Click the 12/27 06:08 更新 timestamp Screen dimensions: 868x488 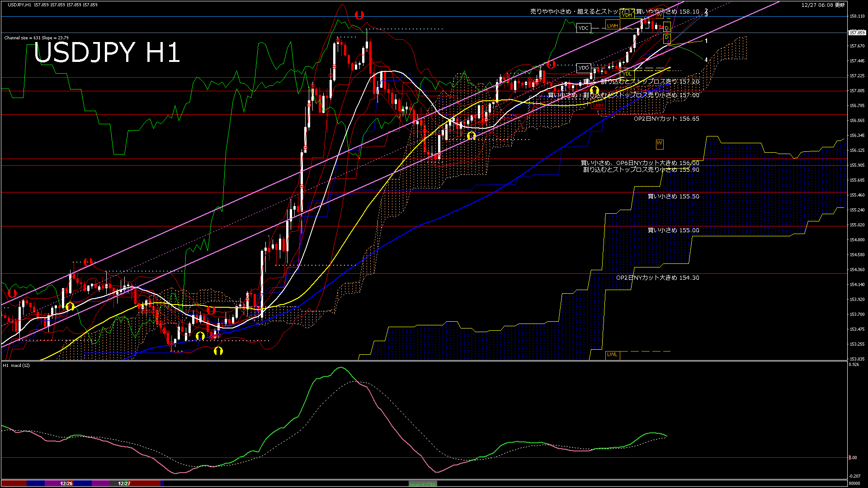(823, 5)
